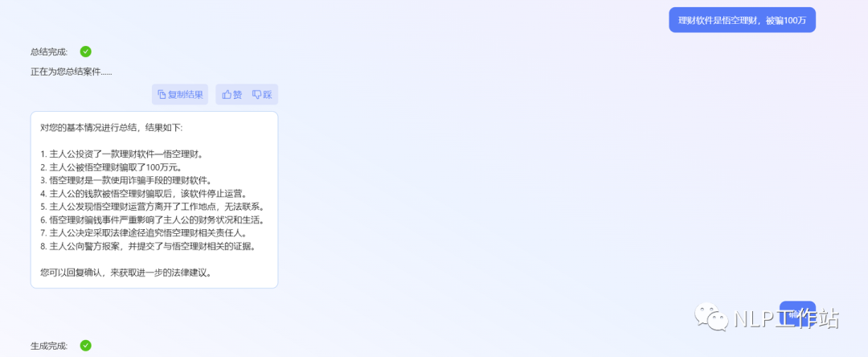The height and width of the screenshot is (357, 868).
Task: Click the 总结完成 status label
Action: pyautogui.click(x=49, y=52)
